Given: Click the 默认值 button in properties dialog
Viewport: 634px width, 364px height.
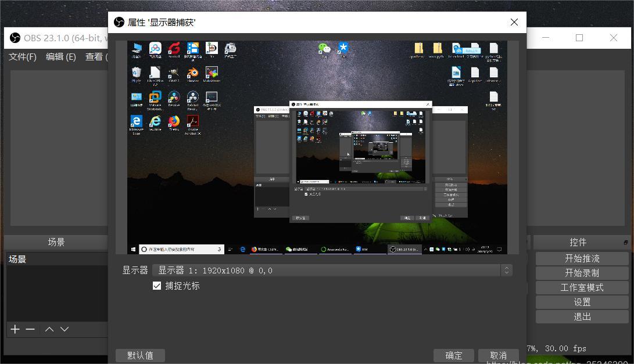Looking at the screenshot, I should pos(140,355).
